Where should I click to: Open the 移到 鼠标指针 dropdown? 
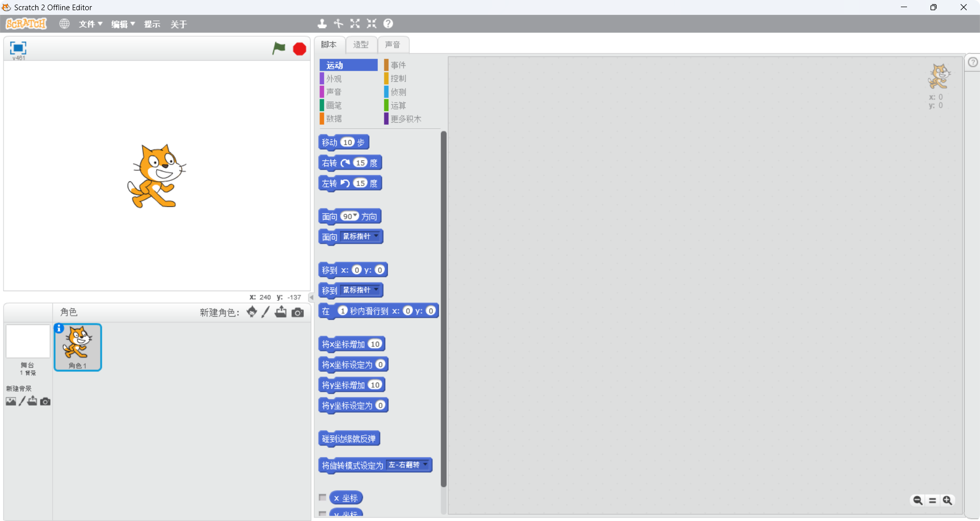[376, 290]
